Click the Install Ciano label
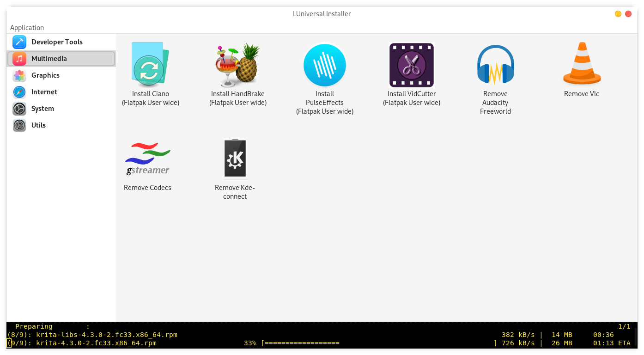The image size is (644, 355). 151,98
